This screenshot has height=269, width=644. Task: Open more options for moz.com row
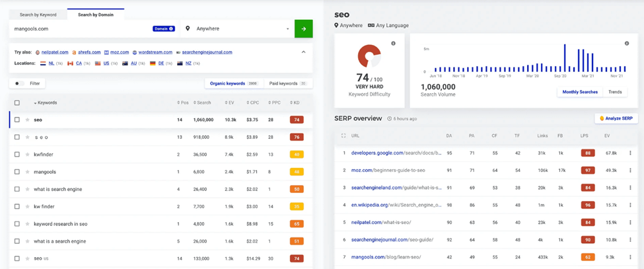(x=630, y=170)
